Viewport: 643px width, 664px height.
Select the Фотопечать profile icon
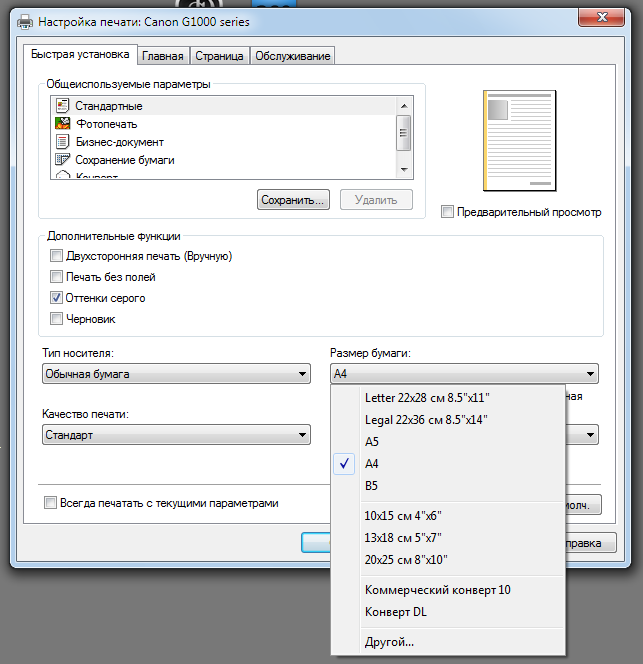62,124
